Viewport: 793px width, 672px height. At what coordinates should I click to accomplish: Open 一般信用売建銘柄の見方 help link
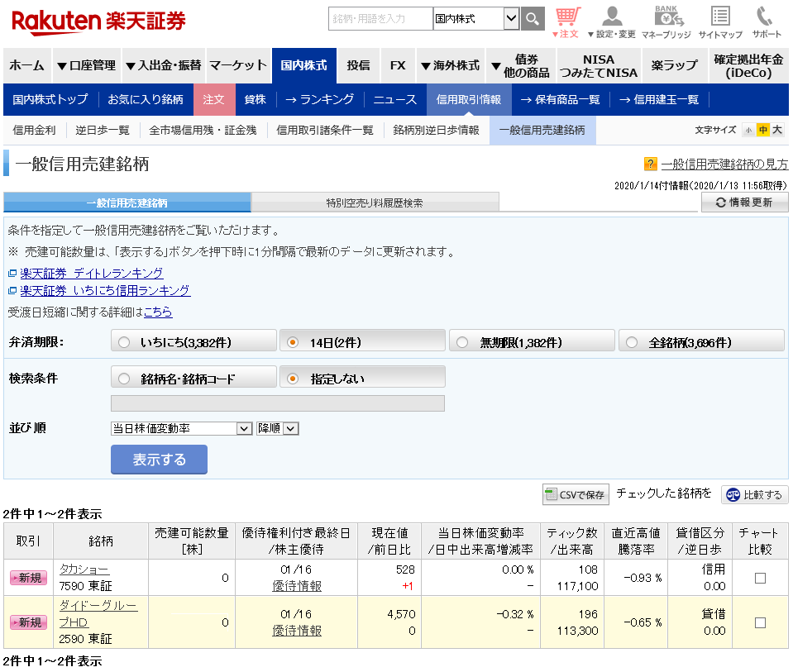tap(724, 164)
